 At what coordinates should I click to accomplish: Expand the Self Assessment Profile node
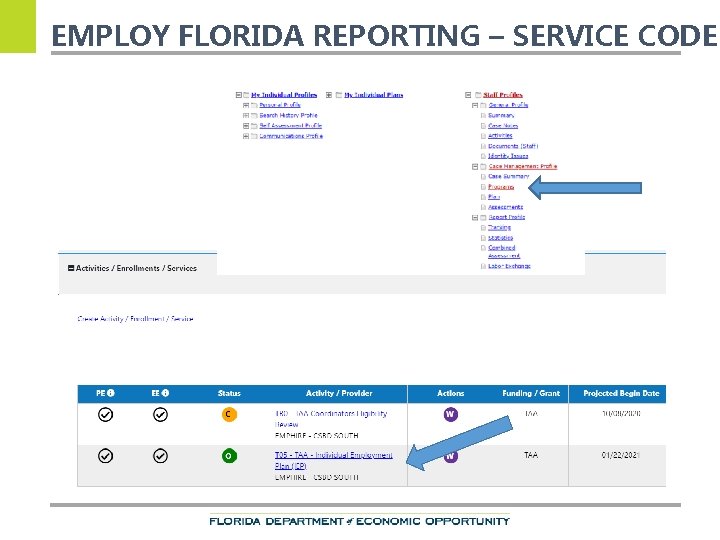click(x=246, y=126)
